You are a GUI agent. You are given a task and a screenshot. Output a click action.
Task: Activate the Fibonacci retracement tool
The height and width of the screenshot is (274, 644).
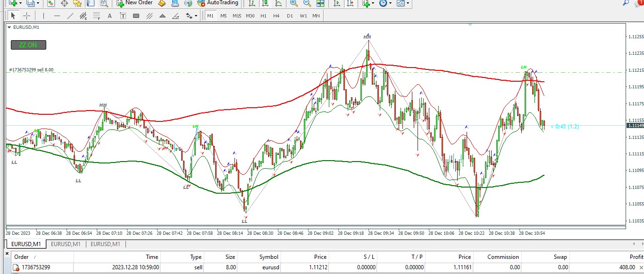97,16
